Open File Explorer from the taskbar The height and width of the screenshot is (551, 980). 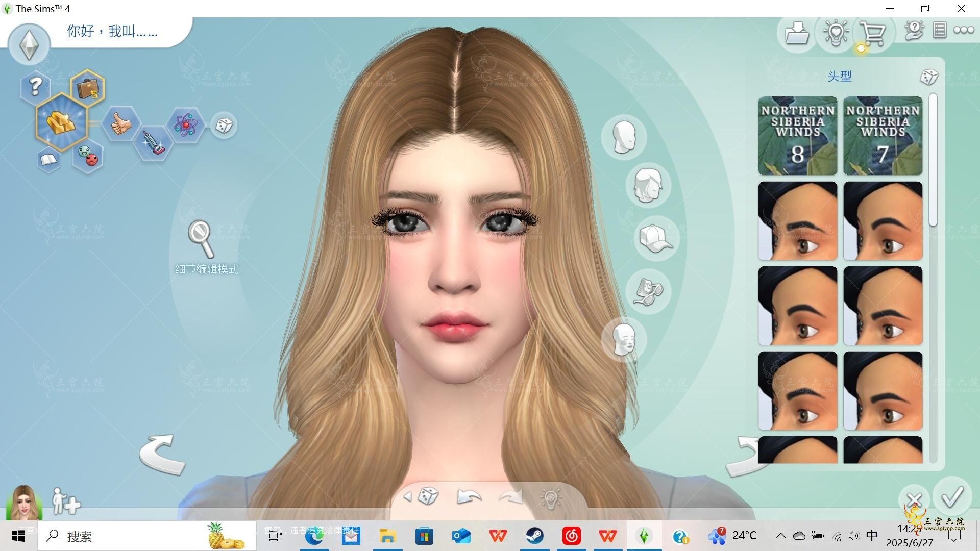pos(387,536)
